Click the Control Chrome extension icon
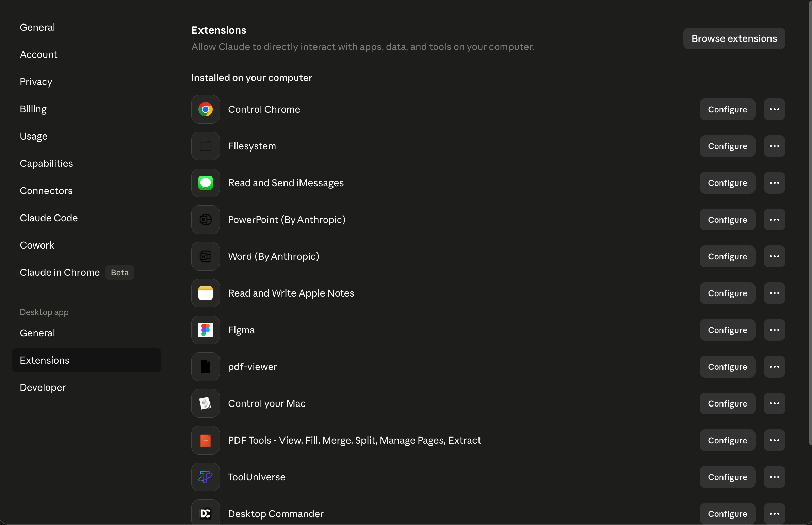 click(x=206, y=109)
